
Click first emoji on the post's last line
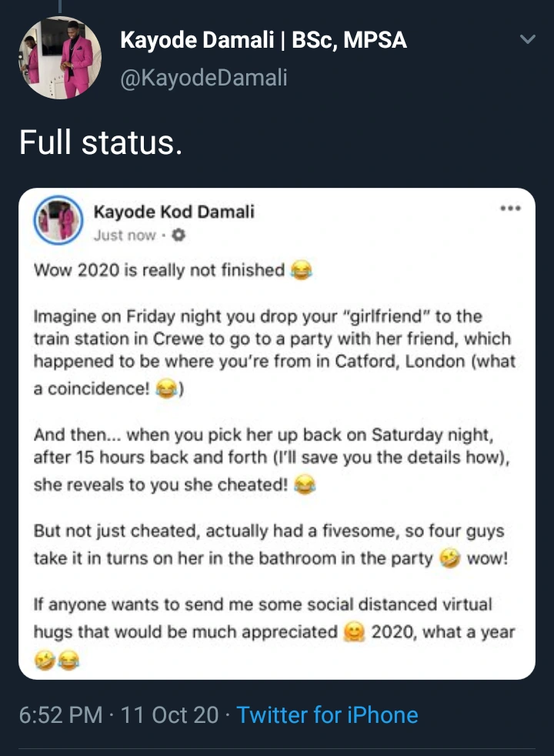(x=45, y=660)
